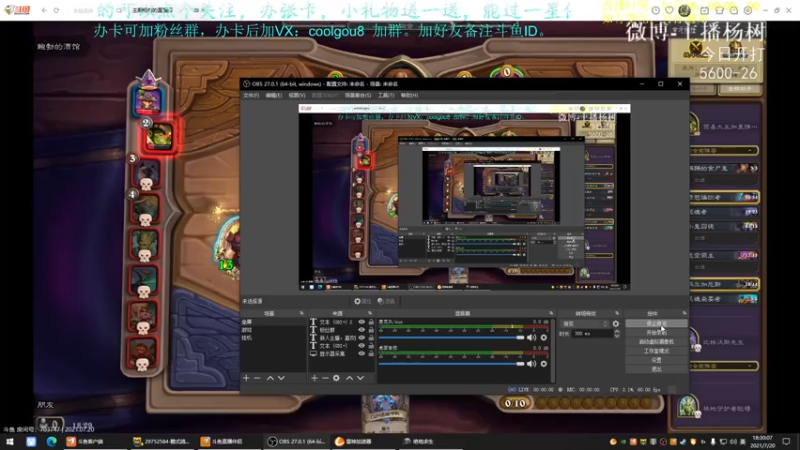This screenshot has width=800, height=450.
Task: Toggle visibility of 粉丝群 source
Action: [x=362, y=330]
